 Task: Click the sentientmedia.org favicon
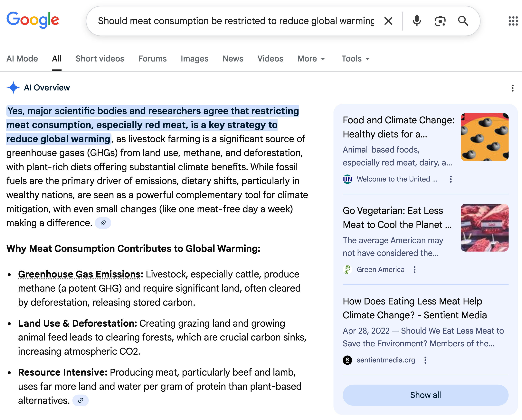point(347,360)
